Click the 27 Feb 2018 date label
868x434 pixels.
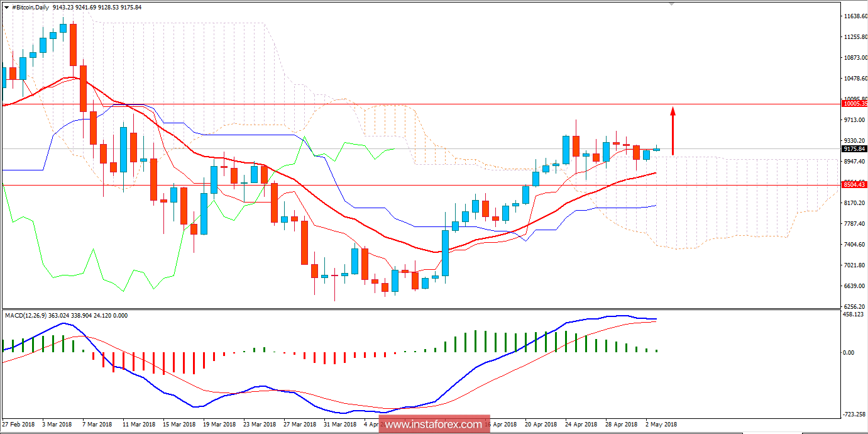(x=18, y=425)
